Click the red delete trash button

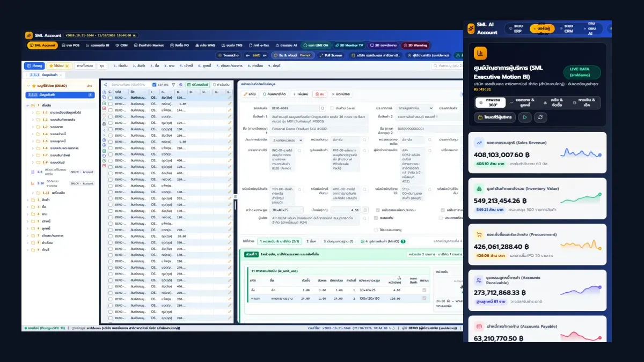click(320, 94)
